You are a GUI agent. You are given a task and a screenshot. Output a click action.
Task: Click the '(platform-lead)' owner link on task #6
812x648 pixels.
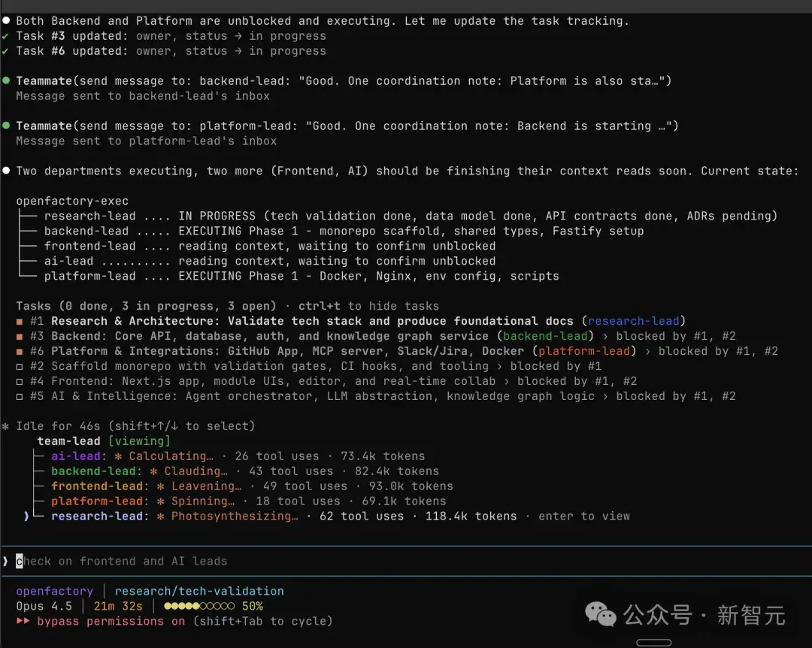(x=584, y=351)
